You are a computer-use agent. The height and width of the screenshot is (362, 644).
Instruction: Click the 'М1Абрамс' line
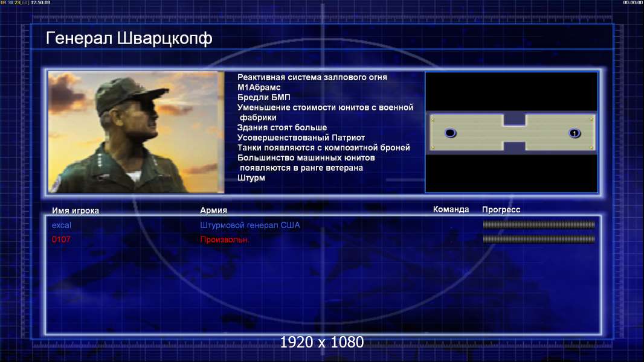point(259,87)
